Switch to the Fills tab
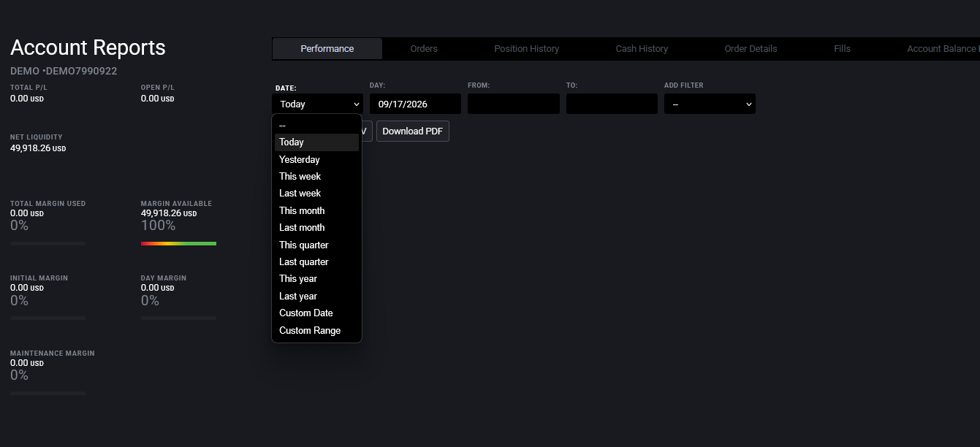The image size is (980, 447). (x=842, y=49)
